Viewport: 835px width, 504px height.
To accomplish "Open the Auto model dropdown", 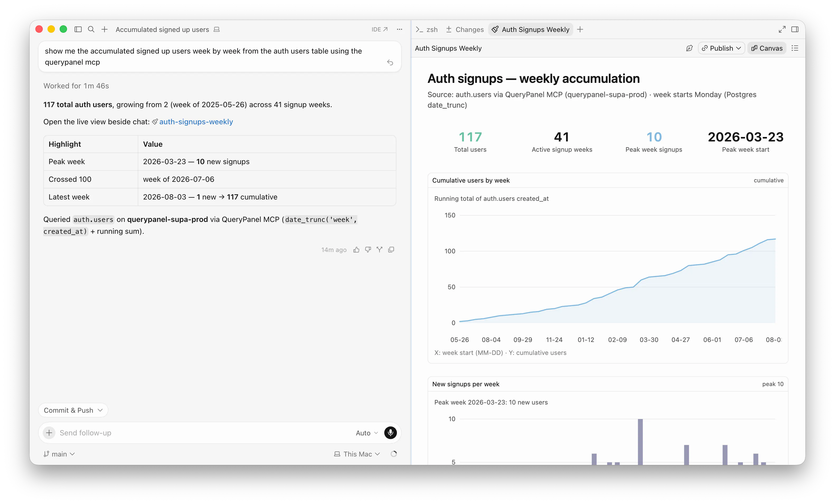I will click(x=367, y=433).
